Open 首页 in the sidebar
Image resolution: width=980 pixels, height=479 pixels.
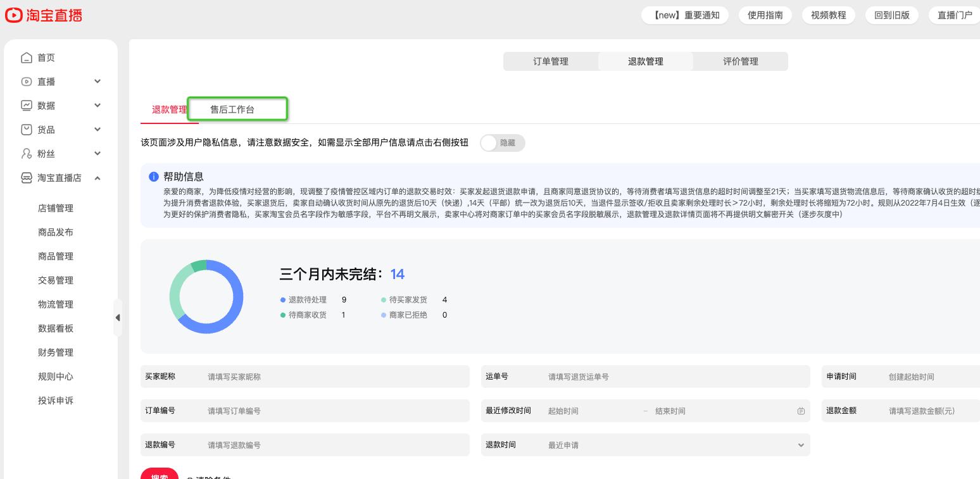(46, 58)
